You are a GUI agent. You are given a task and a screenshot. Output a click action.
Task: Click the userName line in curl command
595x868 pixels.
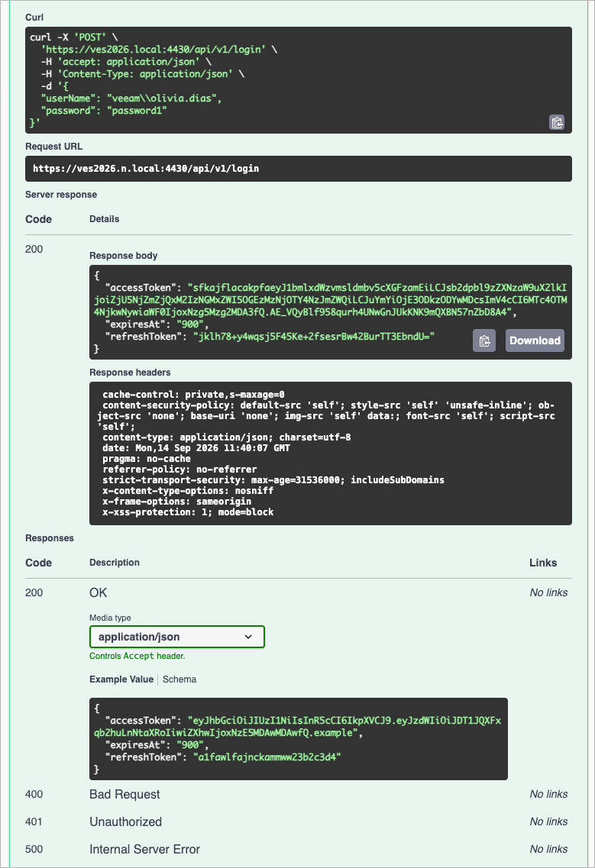click(131, 98)
